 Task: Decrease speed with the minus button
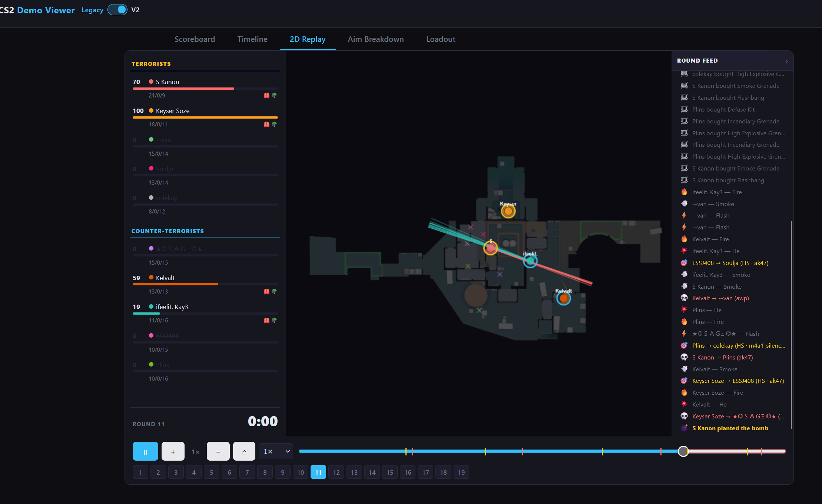[218, 451]
